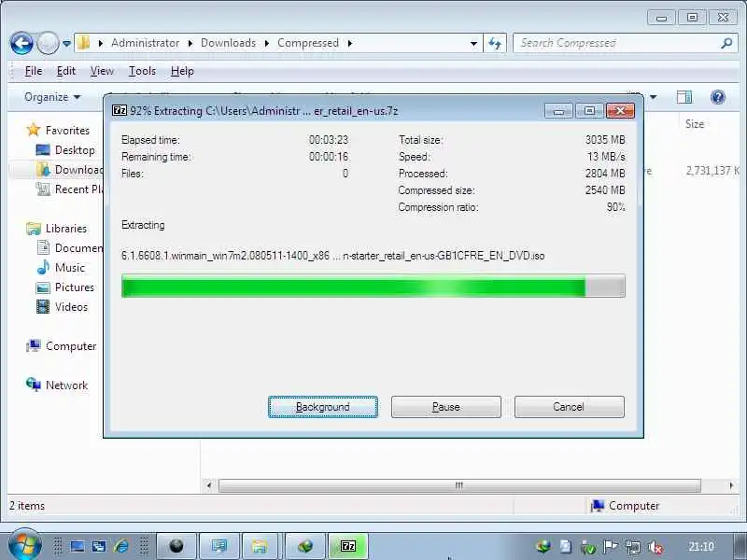Click the monitor app taskbar button

tap(219, 546)
